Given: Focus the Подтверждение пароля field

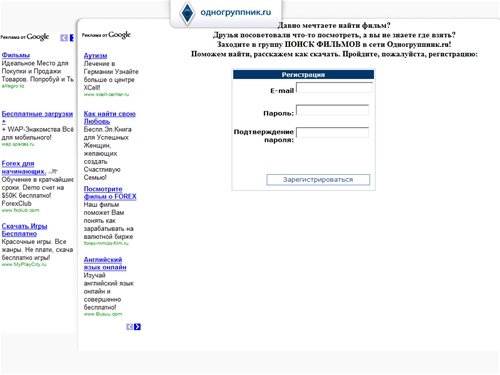Looking at the screenshot, I should point(332,132).
